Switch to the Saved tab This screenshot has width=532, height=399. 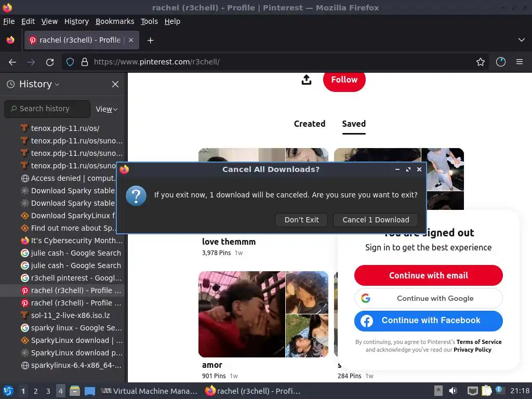(354, 124)
